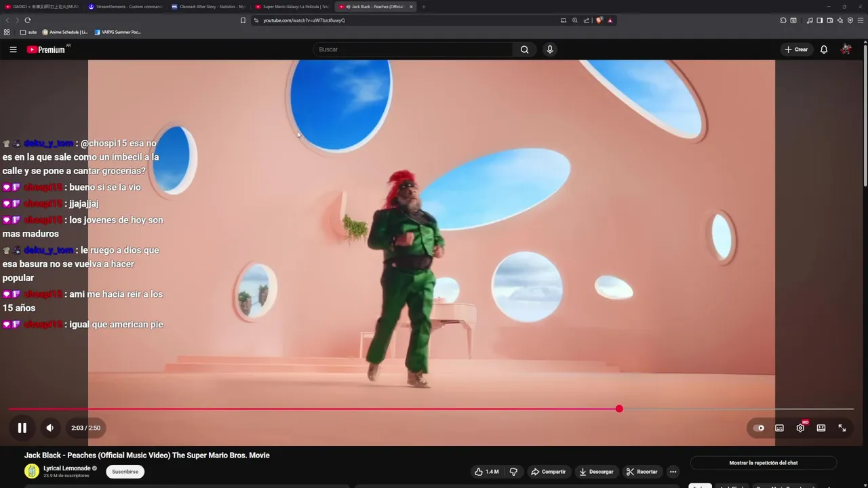Screen dimensions: 868x488
Task: Pause the video playback
Action: (22, 428)
